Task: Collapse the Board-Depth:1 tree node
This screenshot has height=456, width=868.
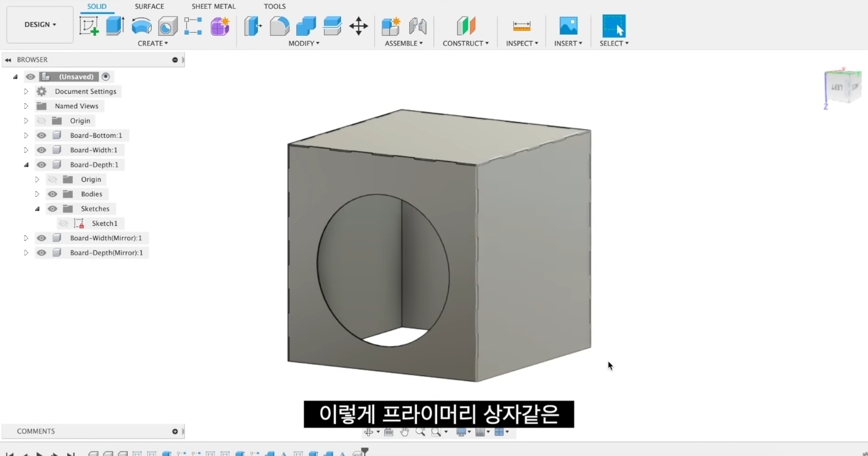Action: pyautogui.click(x=26, y=165)
